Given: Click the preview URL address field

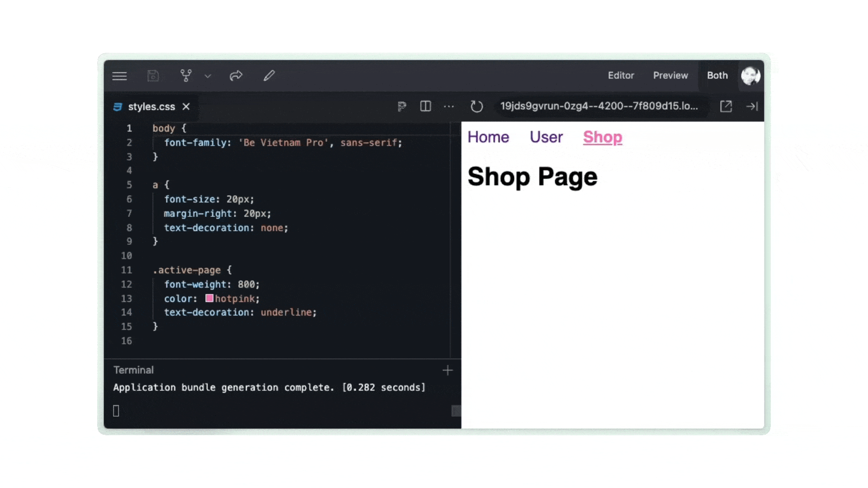Looking at the screenshot, I should (x=599, y=106).
